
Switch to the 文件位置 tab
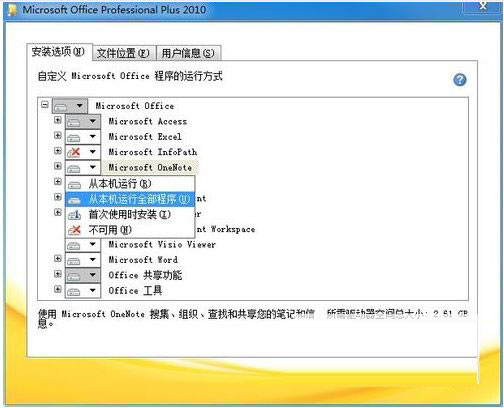point(123,53)
